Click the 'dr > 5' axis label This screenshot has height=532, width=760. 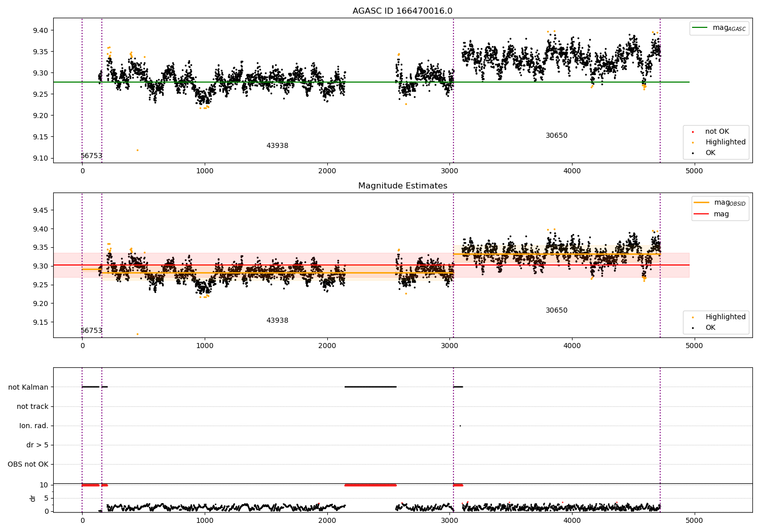tap(37, 445)
